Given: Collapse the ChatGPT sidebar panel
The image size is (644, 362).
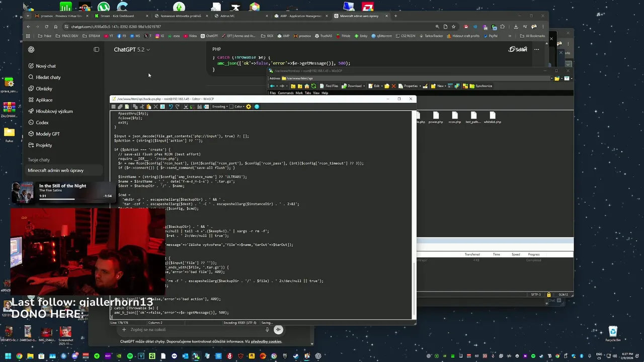Looking at the screenshot, I should tap(97, 49).
